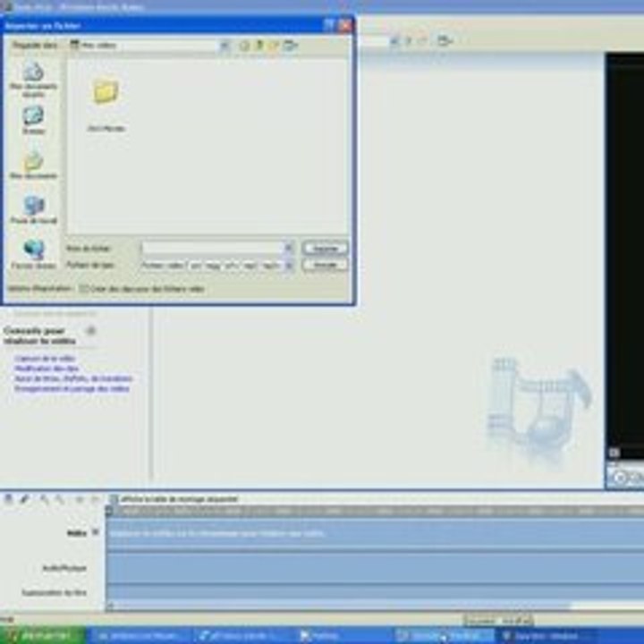
Task: Open Enregistrement et partage des vidéos link
Action: pyautogui.click(x=72, y=388)
